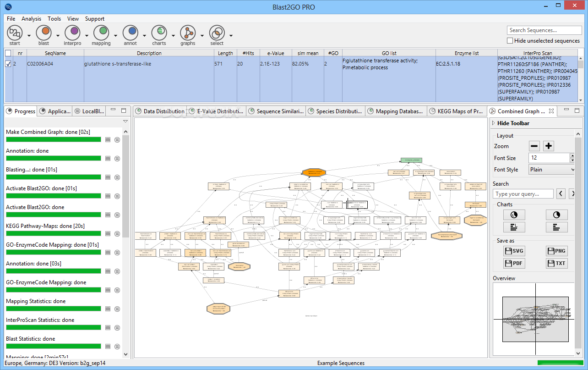The width and height of the screenshot is (588, 370).
Task: Open the right bar chart icon
Action: (x=557, y=227)
